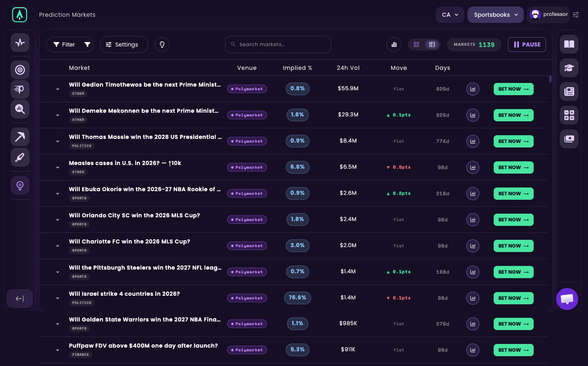Open the book guide icon in right sidebar
Image resolution: width=588 pixels, height=366 pixels.
[x=569, y=44]
